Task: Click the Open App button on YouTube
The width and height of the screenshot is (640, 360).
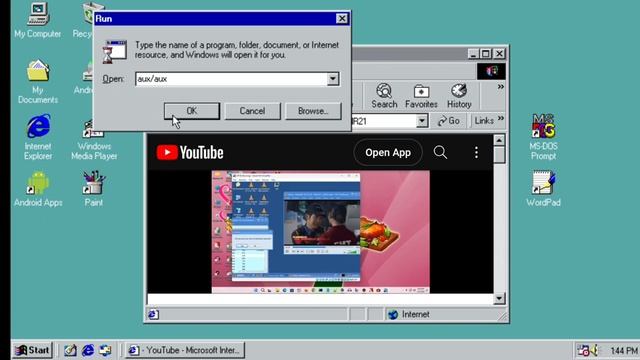Action: pos(388,153)
